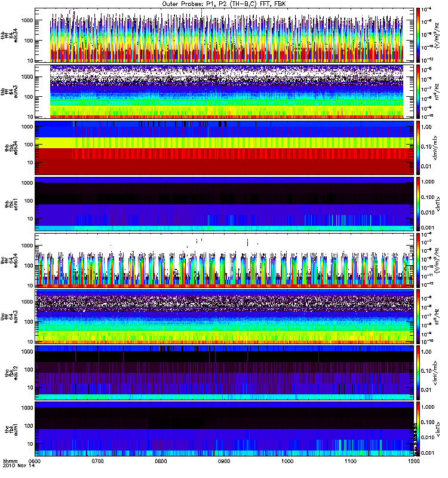448x478 pixels.
Task: Select the thb fbk edc34 filter bank panel
Action: 225,148
